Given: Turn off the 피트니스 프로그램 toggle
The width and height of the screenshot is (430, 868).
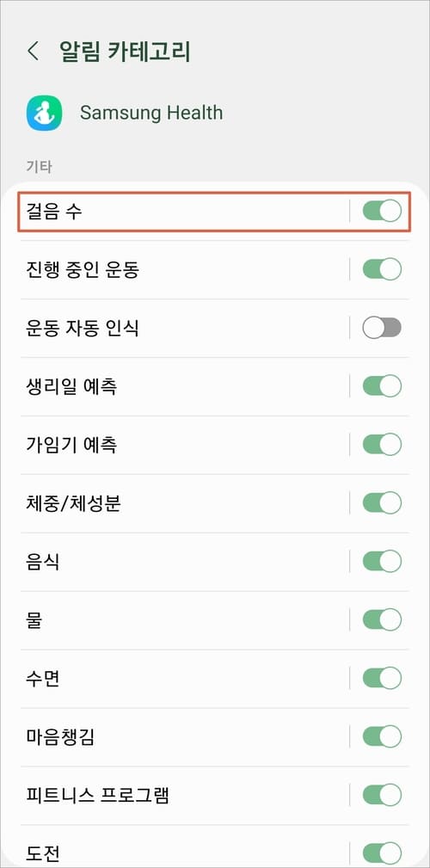Looking at the screenshot, I should tap(382, 795).
